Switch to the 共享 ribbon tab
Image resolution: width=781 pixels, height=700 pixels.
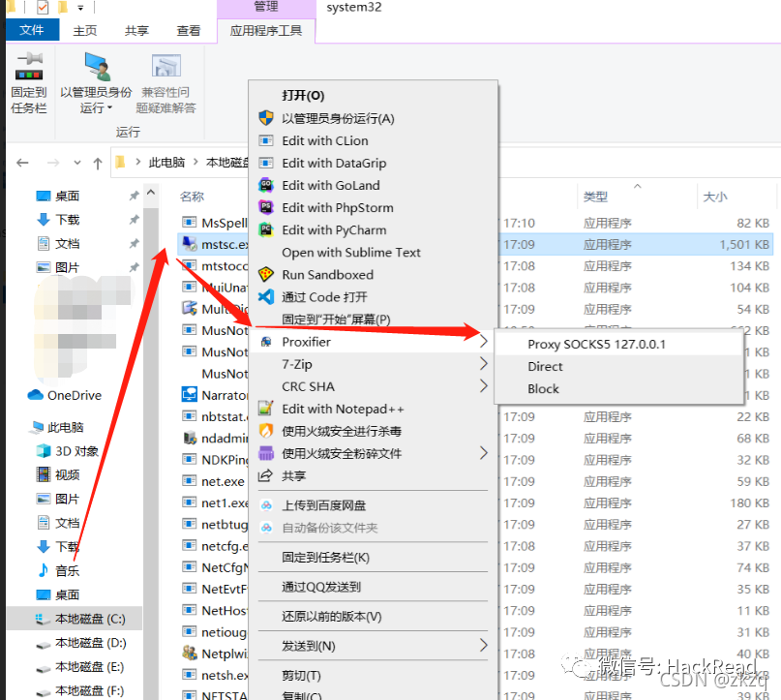[137, 30]
